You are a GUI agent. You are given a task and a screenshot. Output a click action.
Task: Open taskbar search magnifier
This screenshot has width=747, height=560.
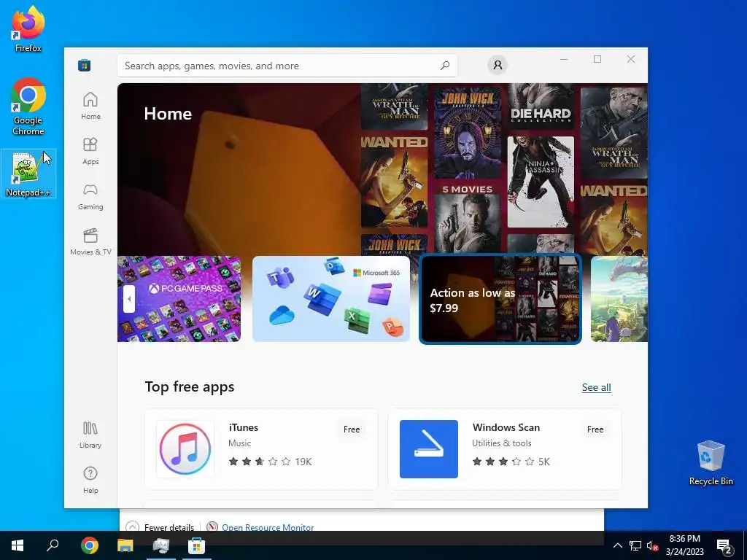coord(53,545)
